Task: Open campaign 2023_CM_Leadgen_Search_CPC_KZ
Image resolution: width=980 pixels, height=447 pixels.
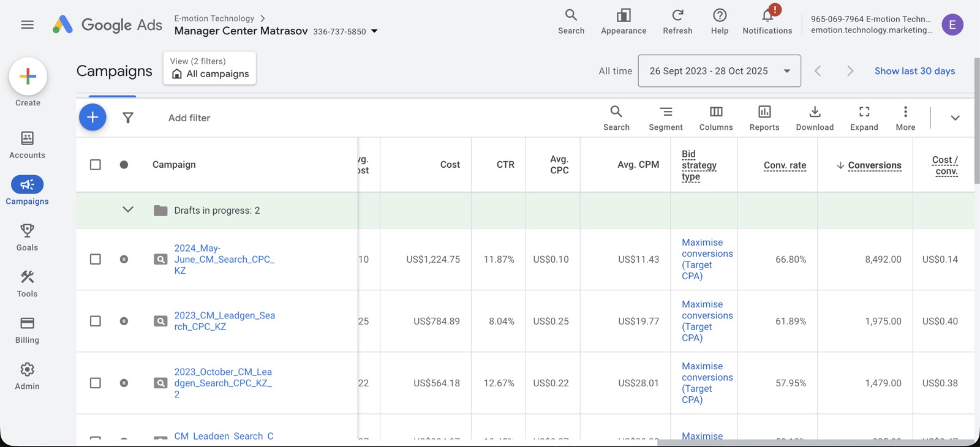Action: tap(224, 321)
